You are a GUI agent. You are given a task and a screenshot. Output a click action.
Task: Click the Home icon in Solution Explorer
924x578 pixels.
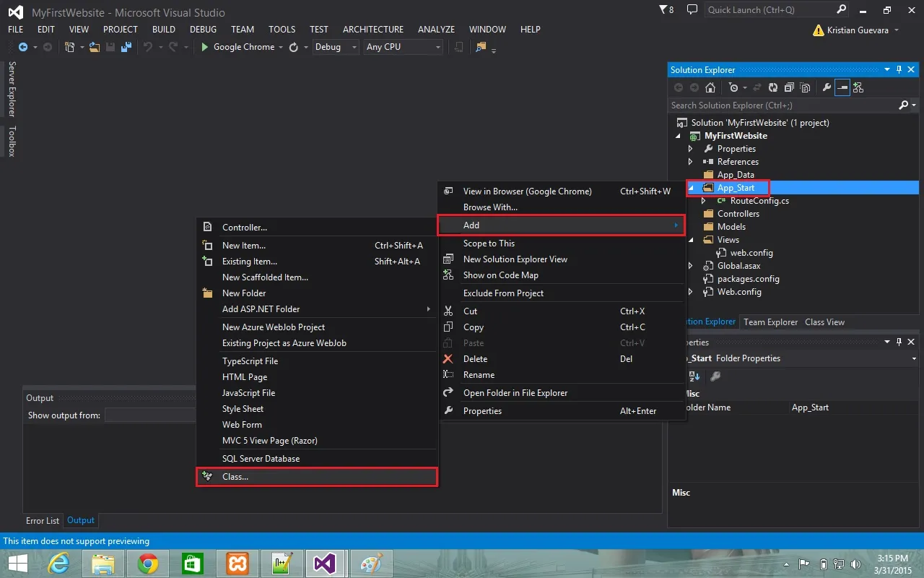(710, 87)
